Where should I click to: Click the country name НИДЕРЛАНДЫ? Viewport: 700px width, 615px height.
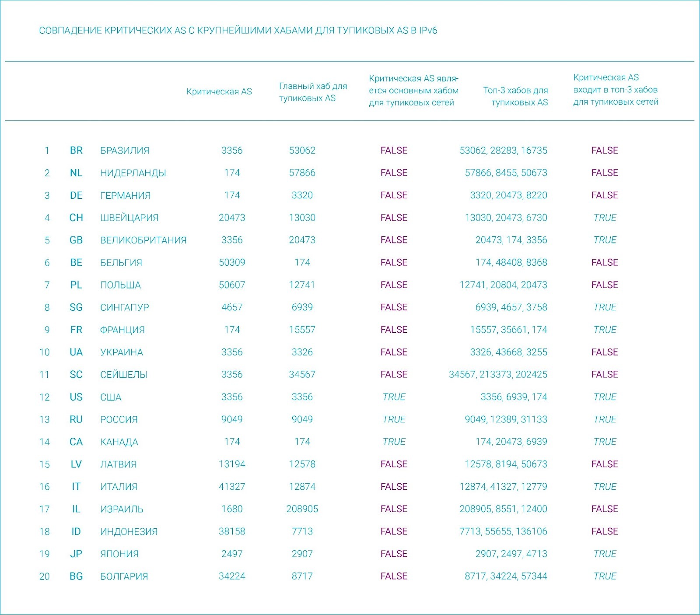pyautogui.click(x=133, y=173)
